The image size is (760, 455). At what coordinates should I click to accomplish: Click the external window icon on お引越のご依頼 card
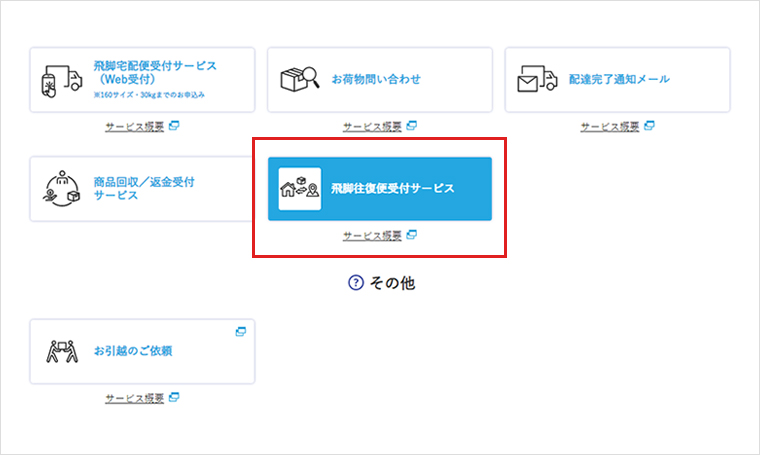click(x=240, y=331)
